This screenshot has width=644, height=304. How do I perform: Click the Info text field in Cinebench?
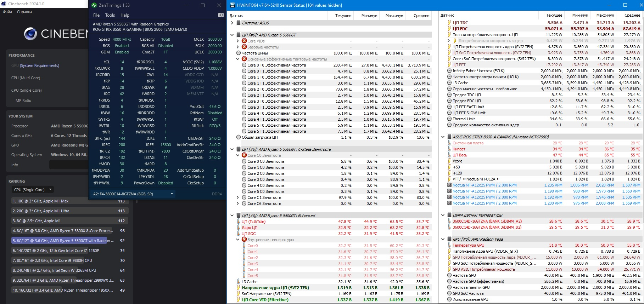(x=69, y=165)
